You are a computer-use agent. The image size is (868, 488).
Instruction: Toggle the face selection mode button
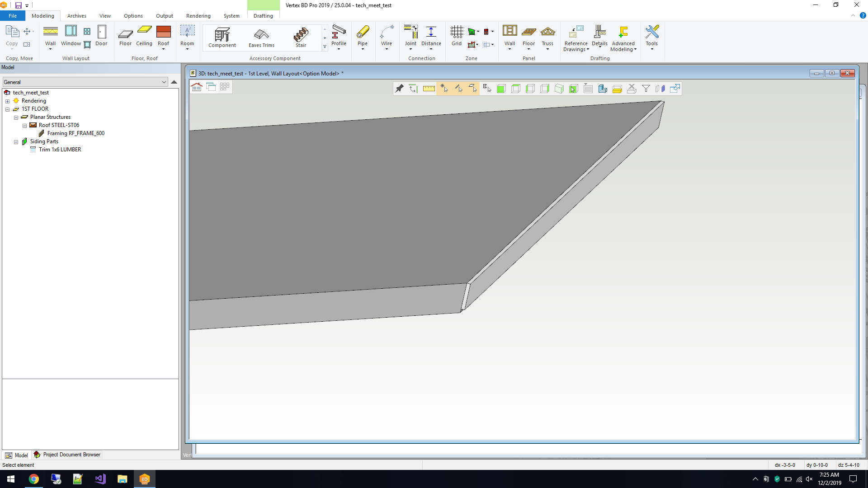(473, 89)
